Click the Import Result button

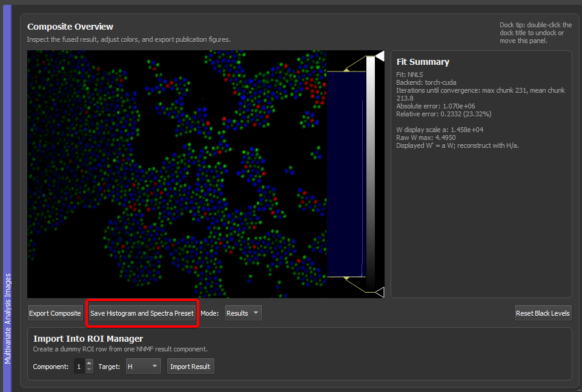(x=190, y=367)
